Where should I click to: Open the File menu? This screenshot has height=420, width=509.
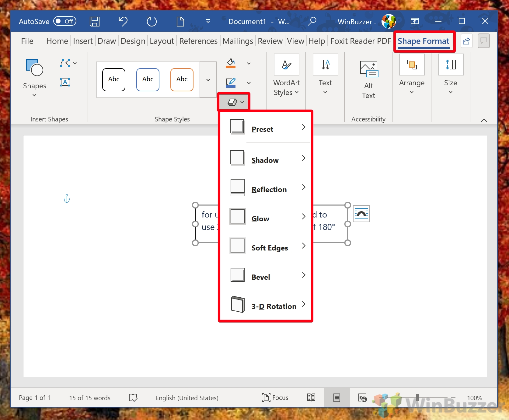click(27, 41)
